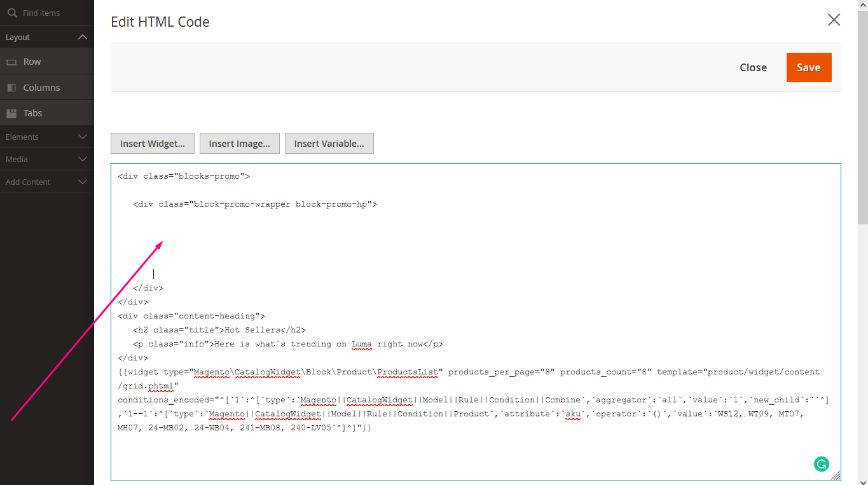Open the Grammarly checker icon

pos(821,464)
